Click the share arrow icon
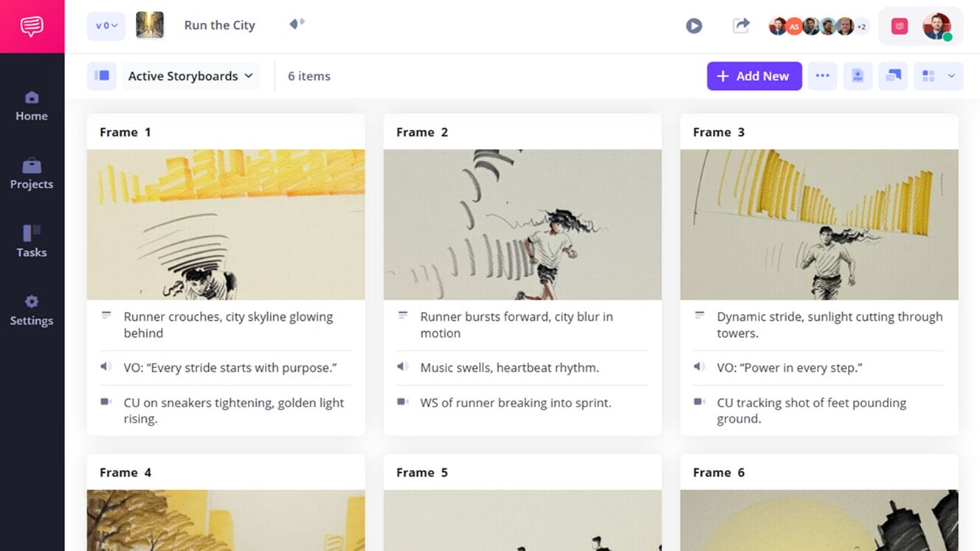 (741, 26)
